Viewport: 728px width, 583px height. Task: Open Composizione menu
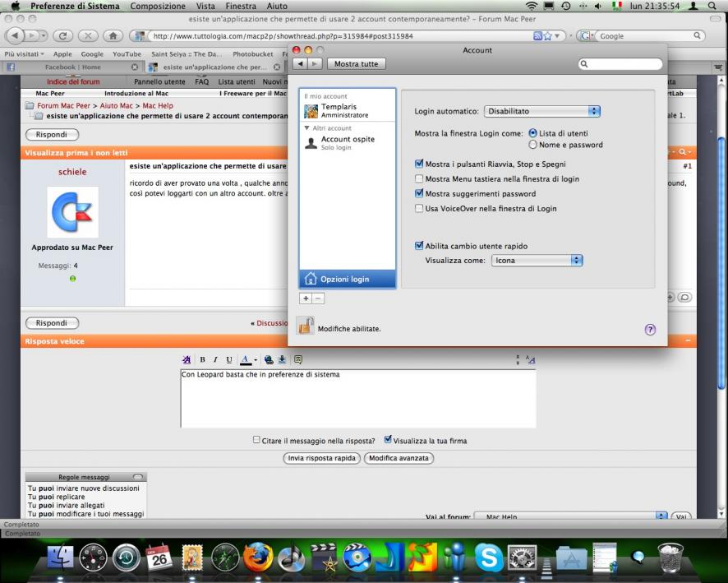158,6
